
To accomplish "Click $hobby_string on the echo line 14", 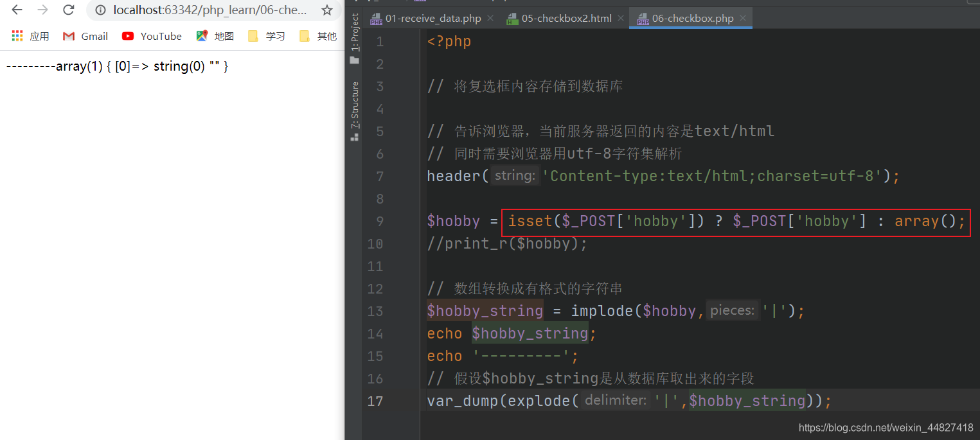I will tap(530, 333).
